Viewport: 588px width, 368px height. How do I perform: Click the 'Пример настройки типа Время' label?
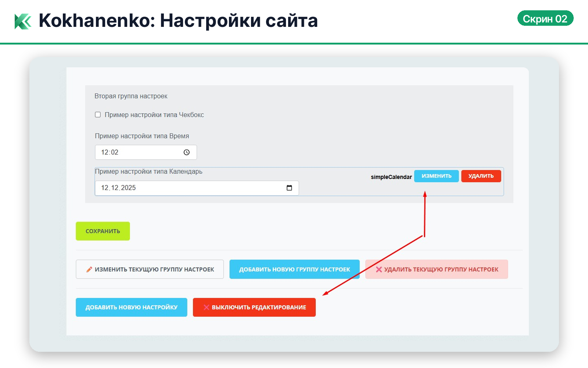point(142,136)
